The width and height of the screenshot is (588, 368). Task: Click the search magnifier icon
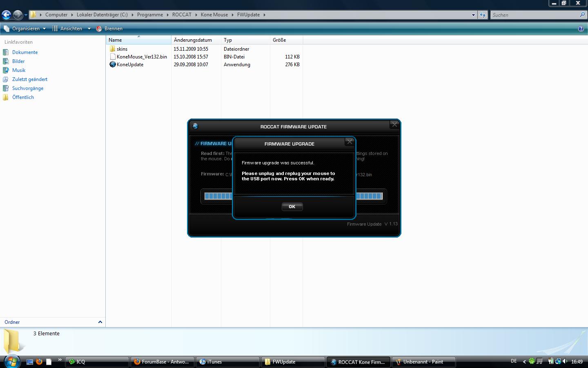point(582,15)
